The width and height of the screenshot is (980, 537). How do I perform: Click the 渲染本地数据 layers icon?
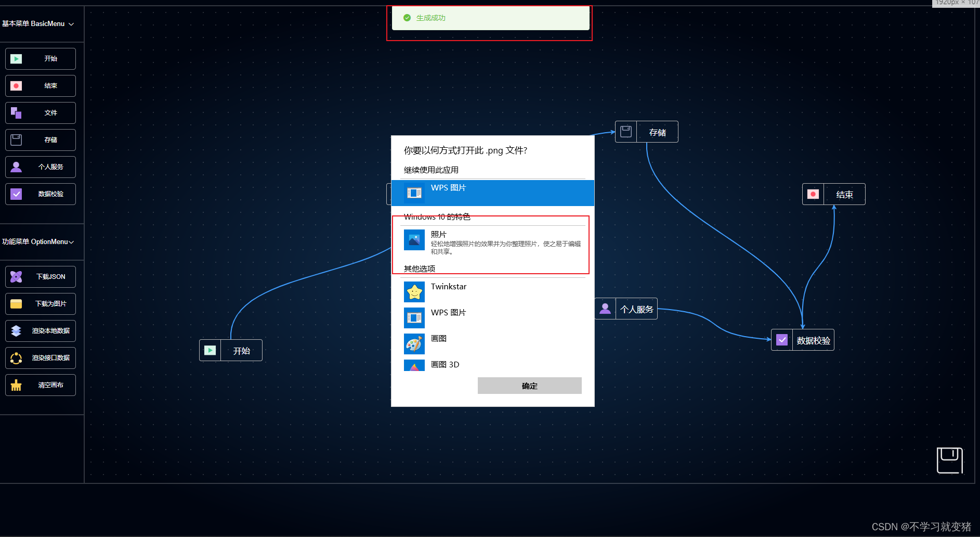coord(16,331)
